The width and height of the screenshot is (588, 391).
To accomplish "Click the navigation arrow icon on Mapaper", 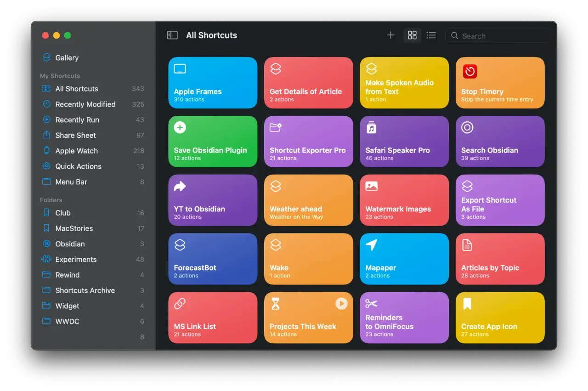I will click(x=371, y=245).
